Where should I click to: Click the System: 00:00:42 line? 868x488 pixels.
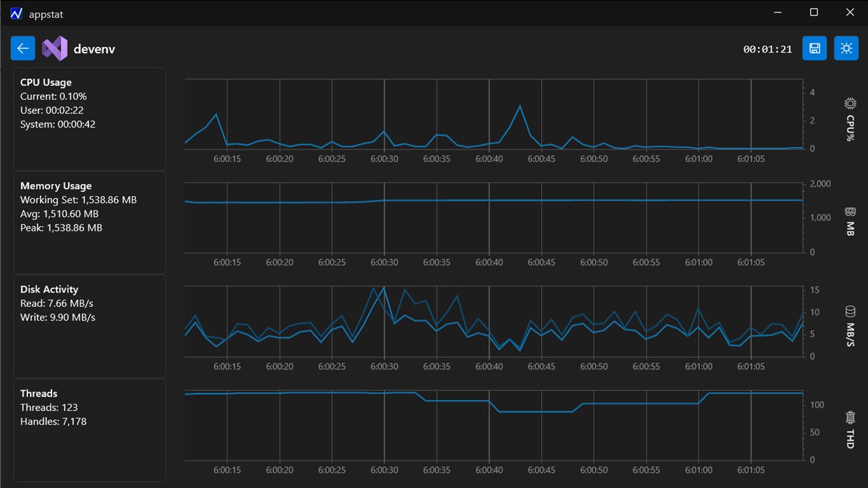[x=58, y=124]
